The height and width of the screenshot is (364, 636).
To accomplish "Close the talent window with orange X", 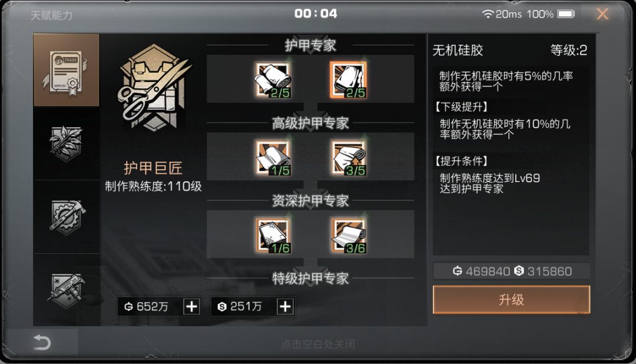I will [x=602, y=14].
